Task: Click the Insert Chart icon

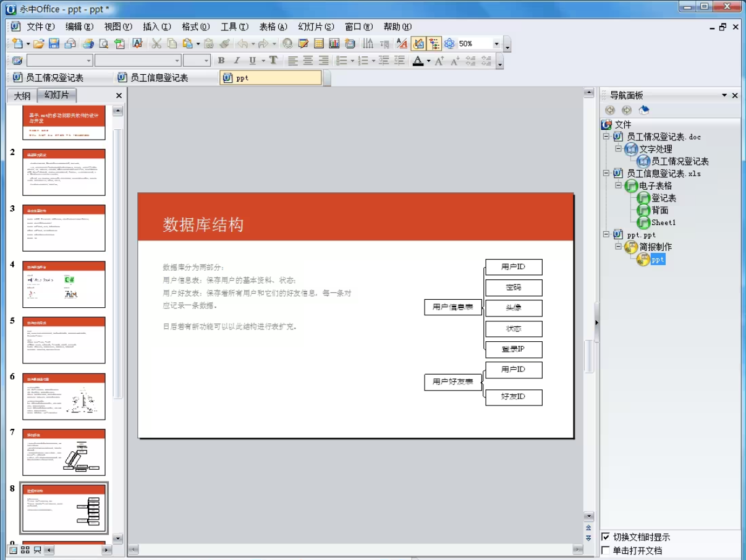Action: click(334, 44)
